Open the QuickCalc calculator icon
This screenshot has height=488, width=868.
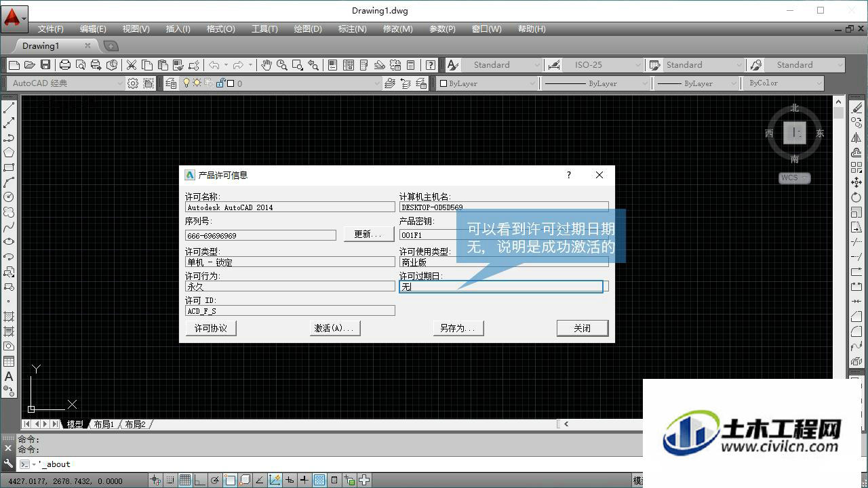point(411,65)
